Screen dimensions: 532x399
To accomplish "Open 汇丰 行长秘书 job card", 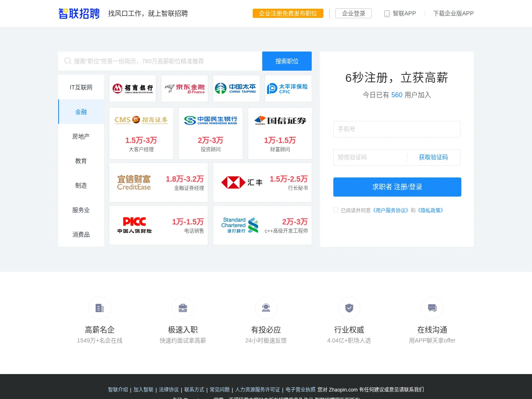I will tap(262, 182).
